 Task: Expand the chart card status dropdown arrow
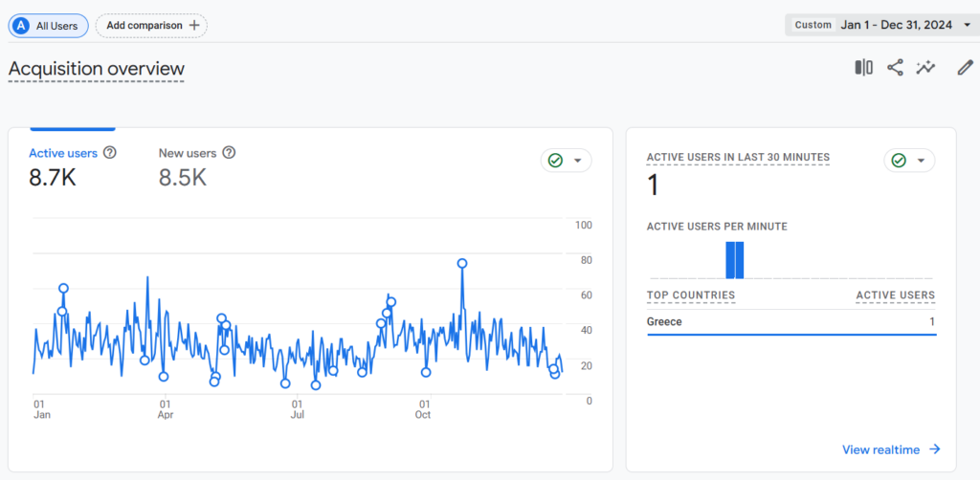tap(577, 161)
